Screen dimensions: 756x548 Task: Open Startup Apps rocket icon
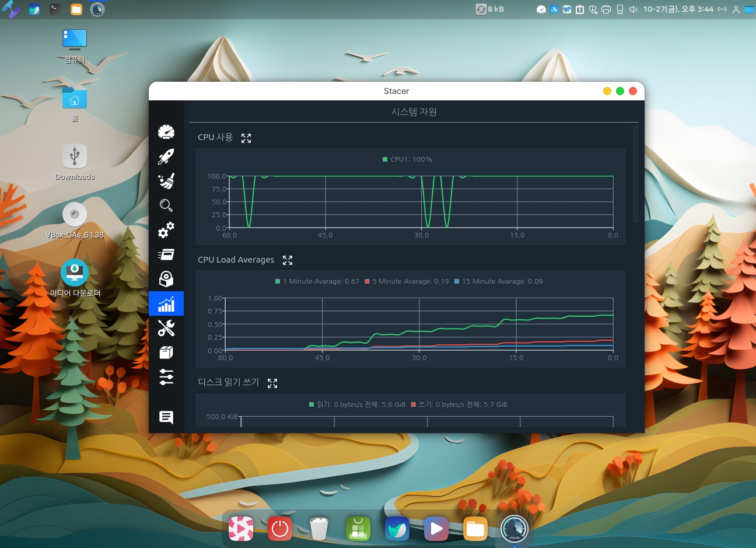coord(166,156)
